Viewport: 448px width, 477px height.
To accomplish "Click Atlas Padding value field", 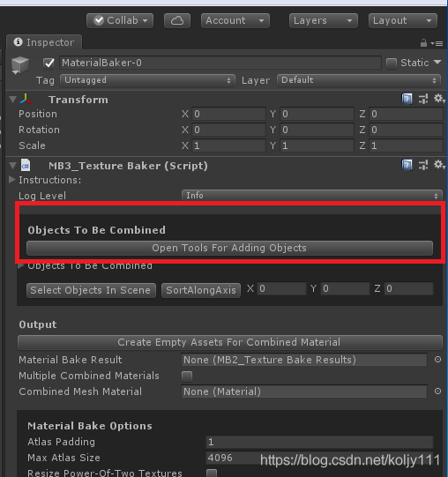I will tap(319, 442).
